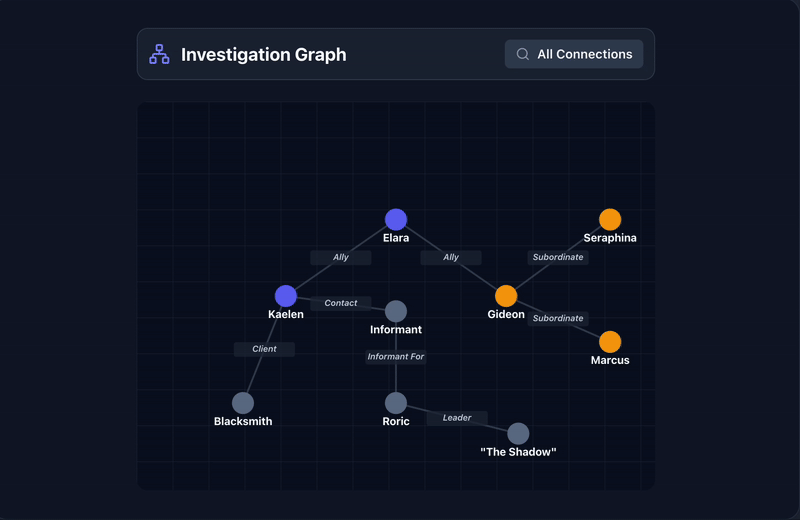The width and height of the screenshot is (800, 520).
Task: Select the Blacksmith node circle
Action: point(243,403)
